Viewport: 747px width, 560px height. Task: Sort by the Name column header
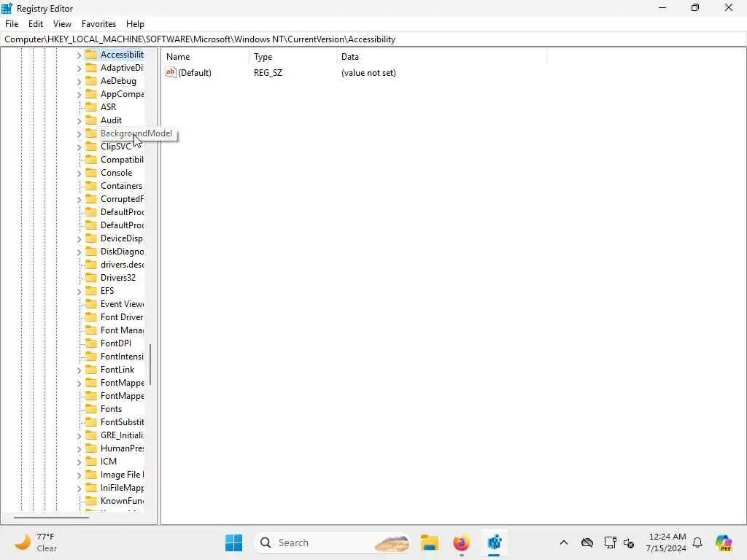click(x=205, y=57)
